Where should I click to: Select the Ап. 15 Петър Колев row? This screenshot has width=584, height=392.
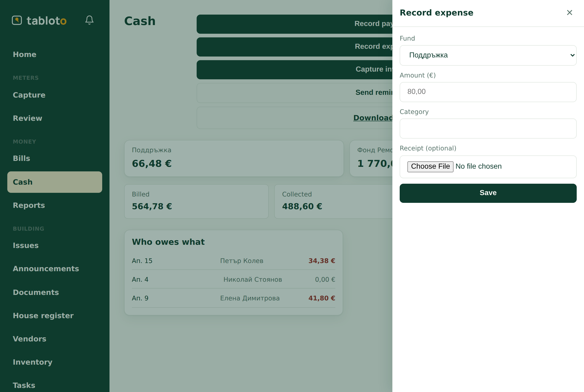pos(233,261)
